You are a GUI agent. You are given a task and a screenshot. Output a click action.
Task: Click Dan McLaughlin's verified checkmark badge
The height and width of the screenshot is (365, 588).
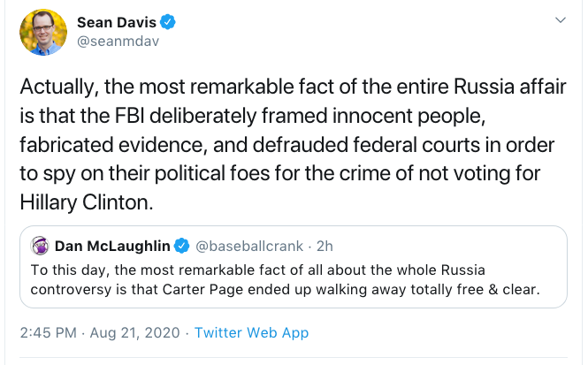(x=181, y=245)
